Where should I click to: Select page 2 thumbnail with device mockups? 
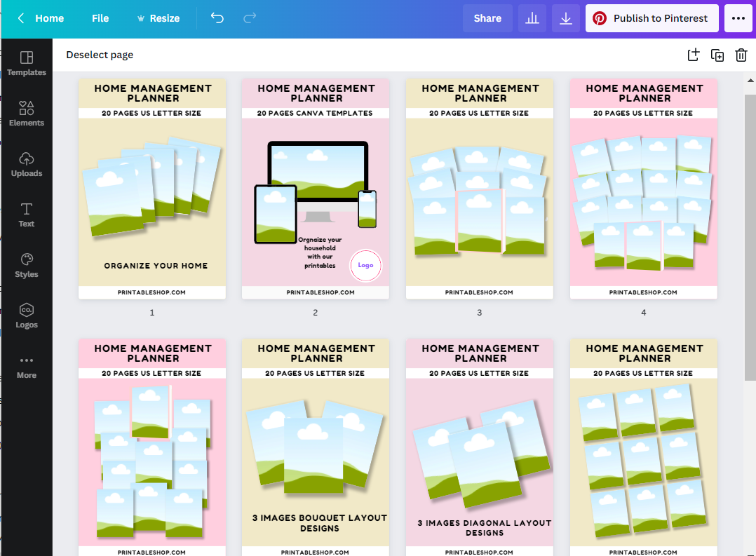[316, 189]
